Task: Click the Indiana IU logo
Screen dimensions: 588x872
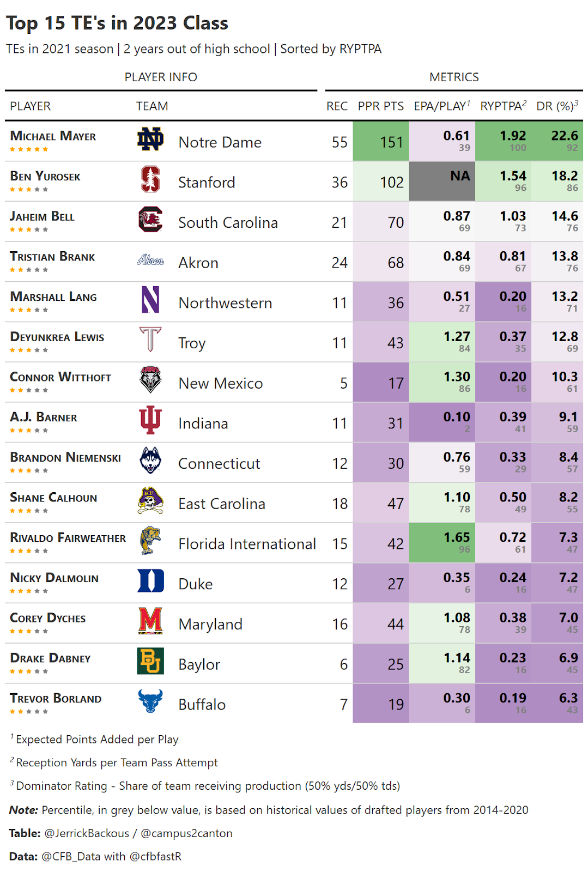Action: click(x=150, y=420)
